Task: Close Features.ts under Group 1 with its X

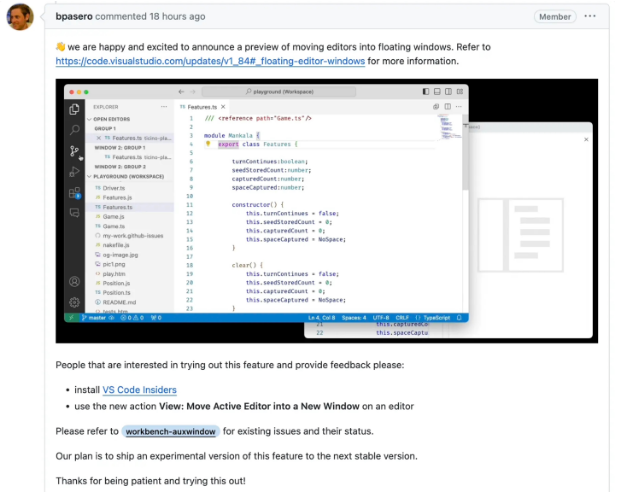Action: 99,138
